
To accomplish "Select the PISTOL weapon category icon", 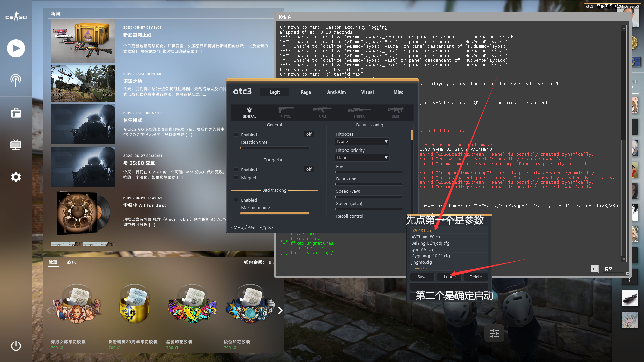I will [286, 112].
